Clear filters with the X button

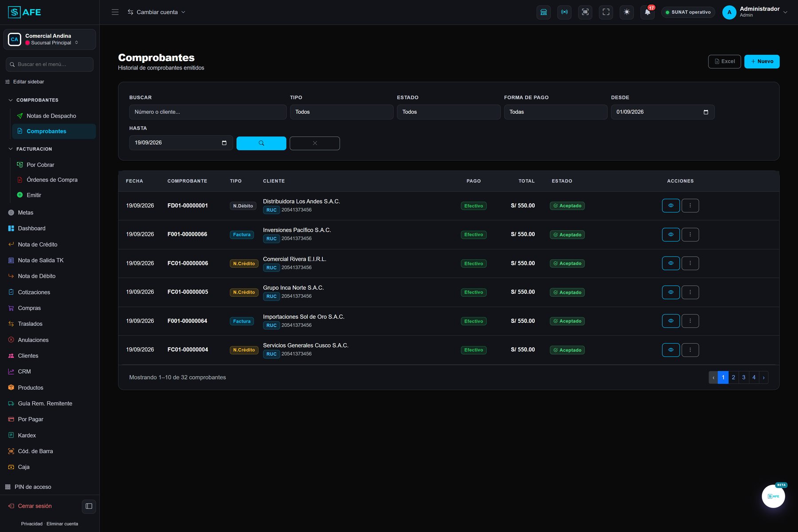(315, 143)
